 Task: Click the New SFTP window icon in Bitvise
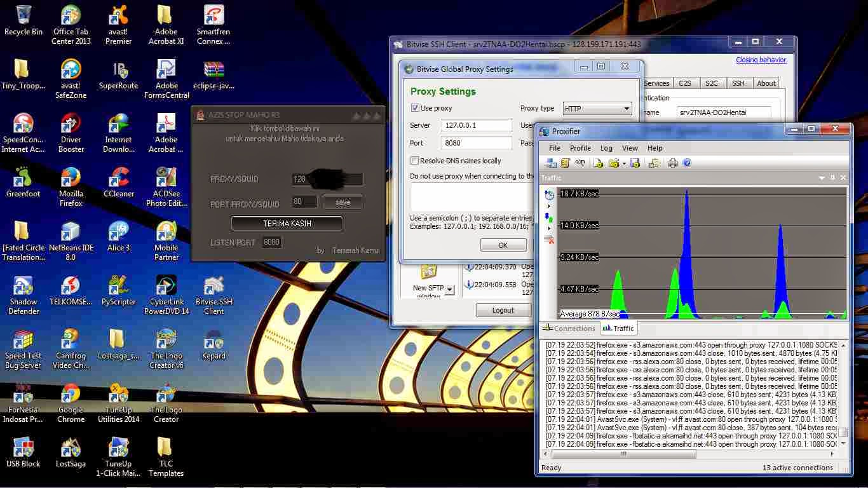[x=428, y=272]
